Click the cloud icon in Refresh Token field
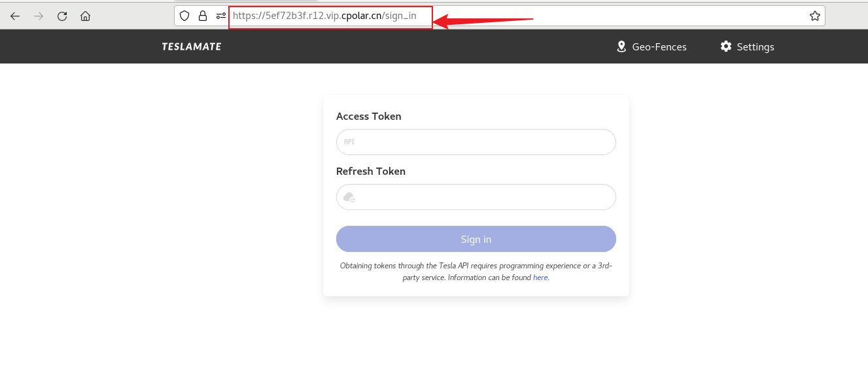Viewport: 868px width, 377px height. click(349, 197)
